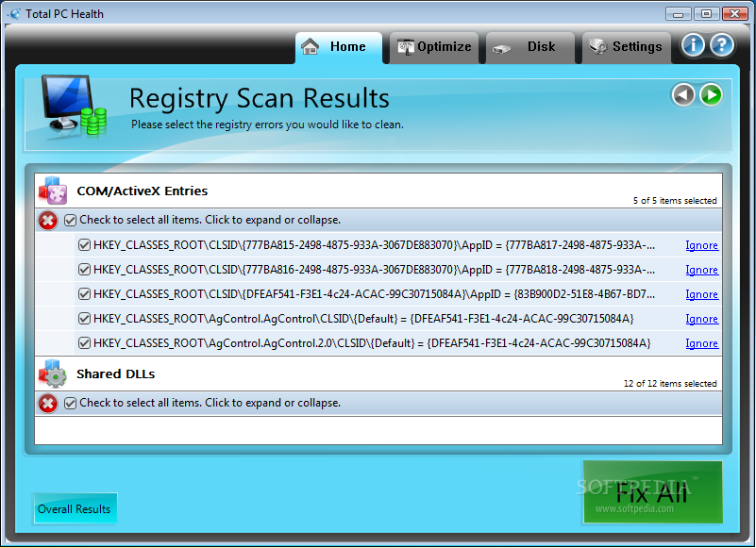Minimize the Total PC Health window
The height and width of the screenshot is (548, 756).
tap(678, 13)
